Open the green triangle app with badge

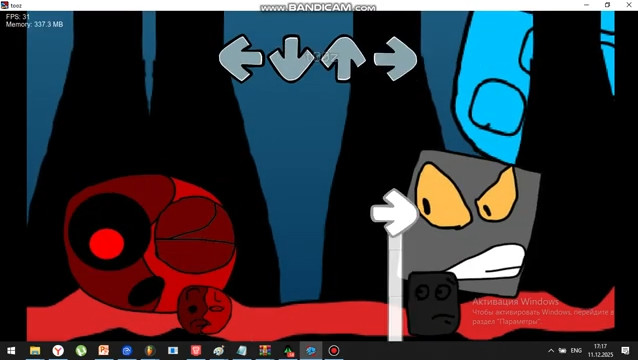coord(288,350)
